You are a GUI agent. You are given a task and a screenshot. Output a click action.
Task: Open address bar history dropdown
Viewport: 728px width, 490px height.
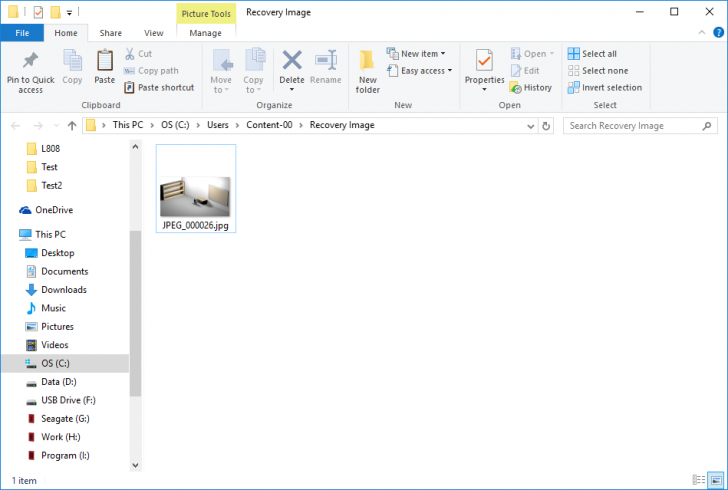[x=531, y=126]
